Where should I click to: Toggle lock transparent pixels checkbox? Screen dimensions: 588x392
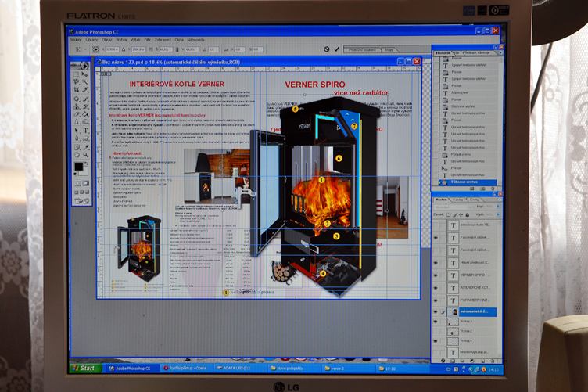[448, 215]
